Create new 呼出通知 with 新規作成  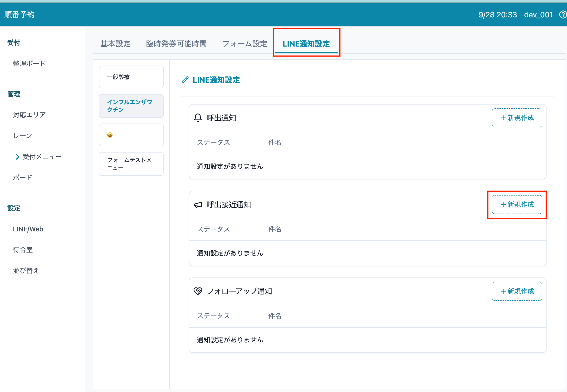pyautogui.click(x=517, y=118)
